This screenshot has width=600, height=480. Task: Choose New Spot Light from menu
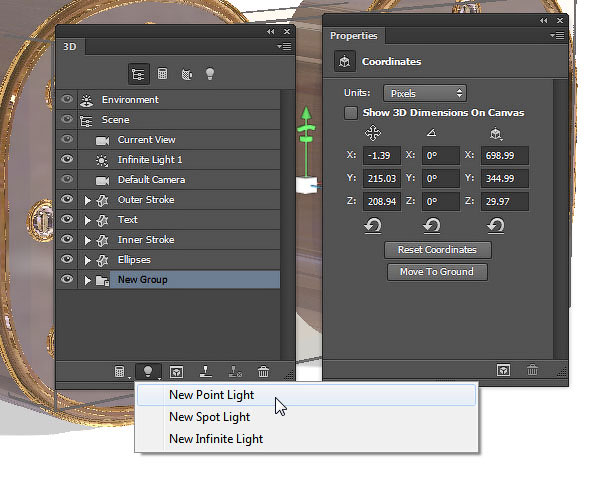click(x=209, y=417)
